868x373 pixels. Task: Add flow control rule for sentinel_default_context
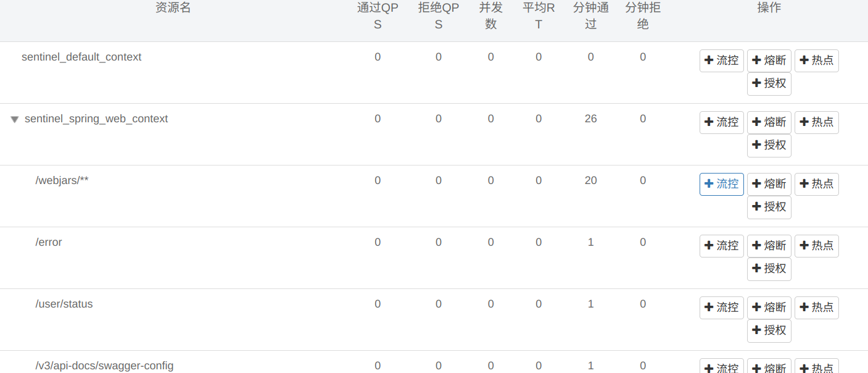click(x=721, y=61)
